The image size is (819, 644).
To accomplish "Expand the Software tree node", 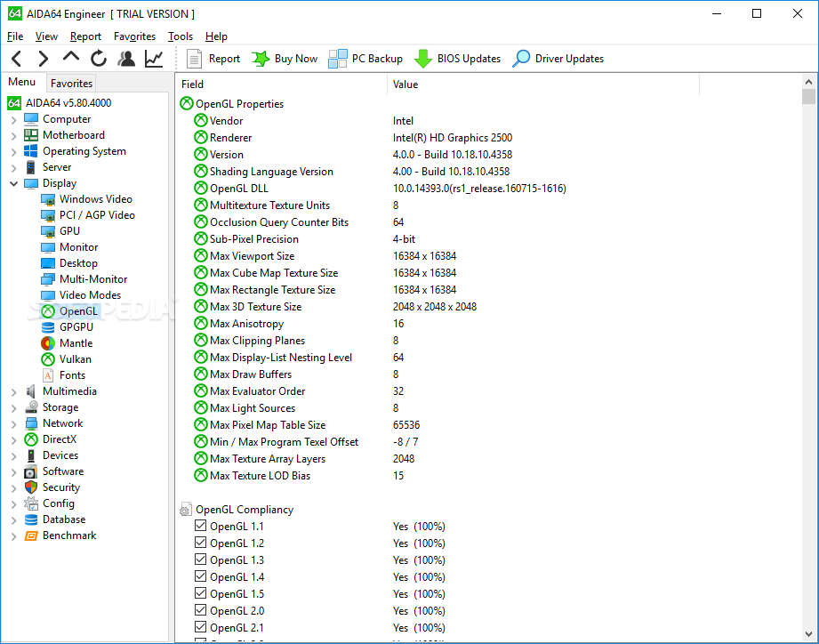I will (14, 472).
